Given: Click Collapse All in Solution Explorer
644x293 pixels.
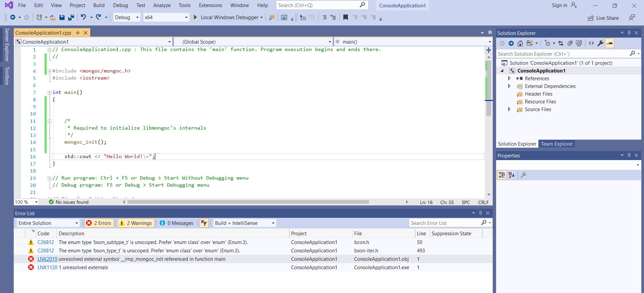Looking at the screenshot, I should (570, 43).
